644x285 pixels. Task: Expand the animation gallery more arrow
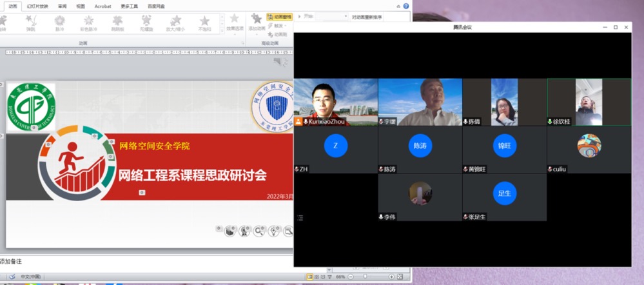pyautogui.click(x=222, y=31)
